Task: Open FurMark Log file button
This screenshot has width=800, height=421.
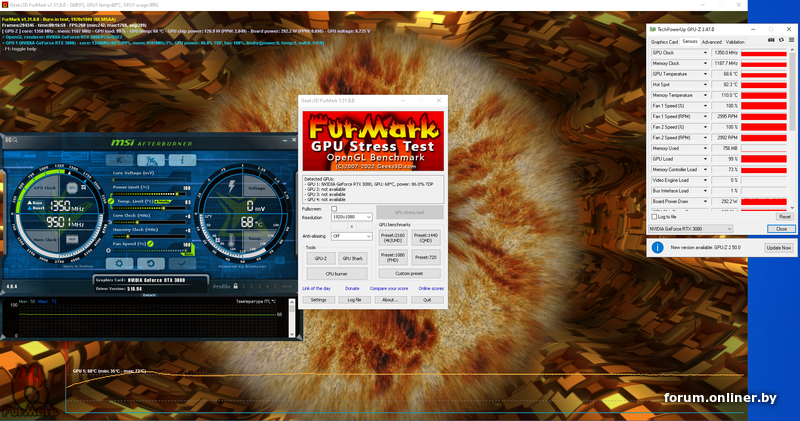Action: pyautogui.click(x=355, y=300)
